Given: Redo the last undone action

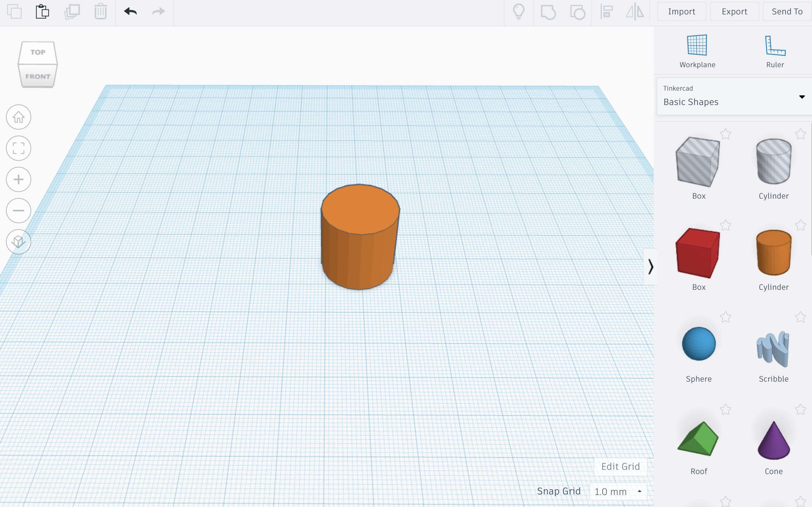Looking at the screenshot, I should 159,11.
